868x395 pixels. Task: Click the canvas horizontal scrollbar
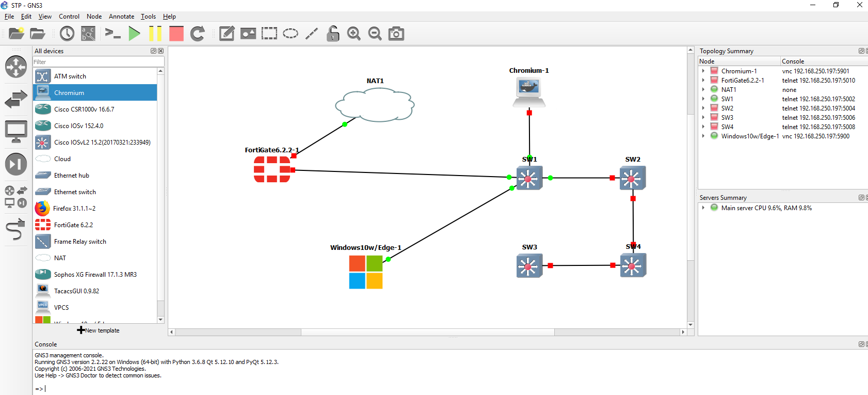(x=427, y=332)
